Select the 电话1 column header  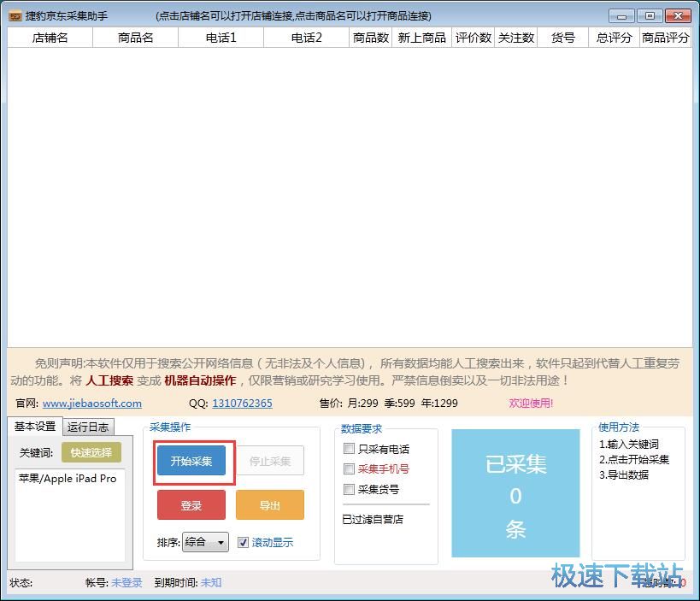(221, 38)
